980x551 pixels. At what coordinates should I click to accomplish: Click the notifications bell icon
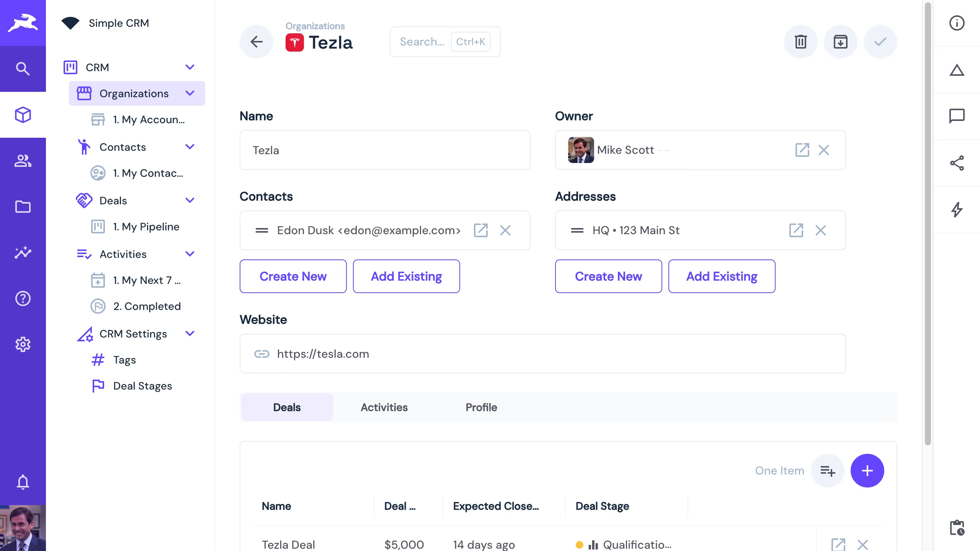[x=23, y=482]
